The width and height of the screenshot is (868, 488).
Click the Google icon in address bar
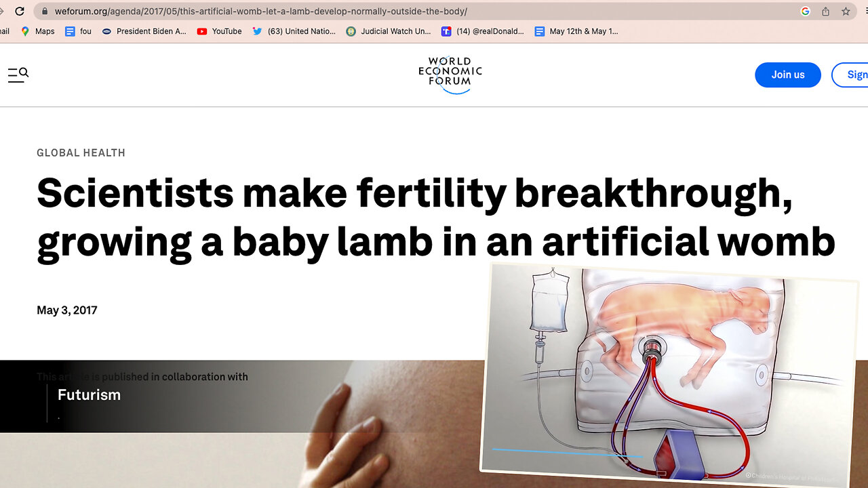805,12
